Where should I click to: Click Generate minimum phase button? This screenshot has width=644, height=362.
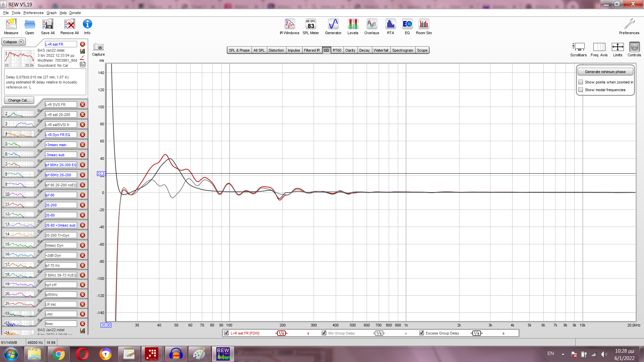click(x=605, y=72)
